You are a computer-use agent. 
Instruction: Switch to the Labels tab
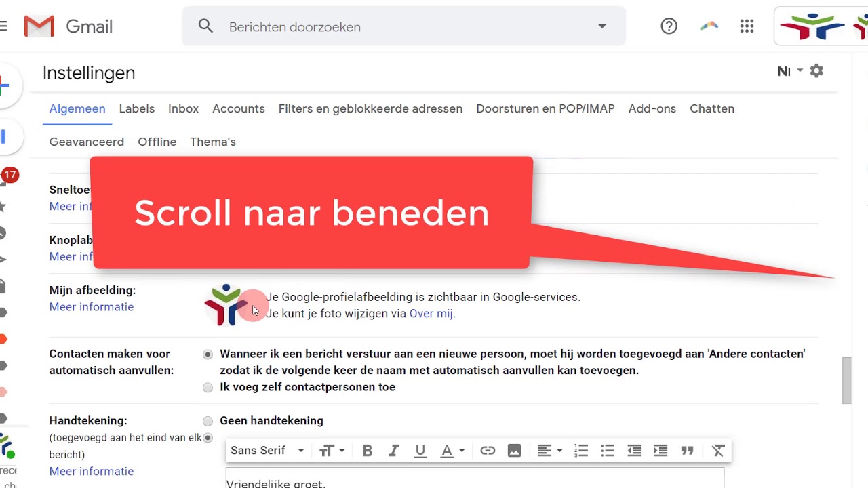coord(137,108)
